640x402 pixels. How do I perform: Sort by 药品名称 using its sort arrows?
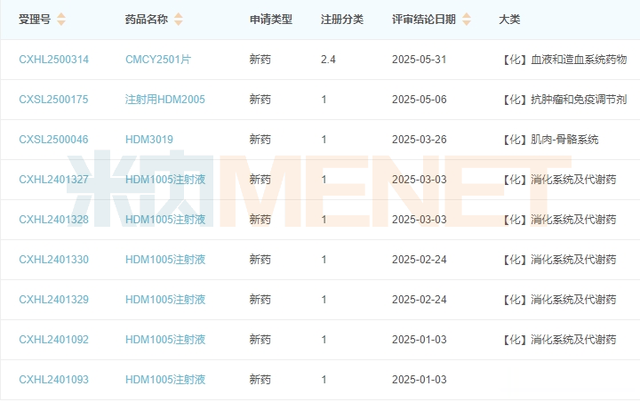pyautogui.click(x=178, y=19)
